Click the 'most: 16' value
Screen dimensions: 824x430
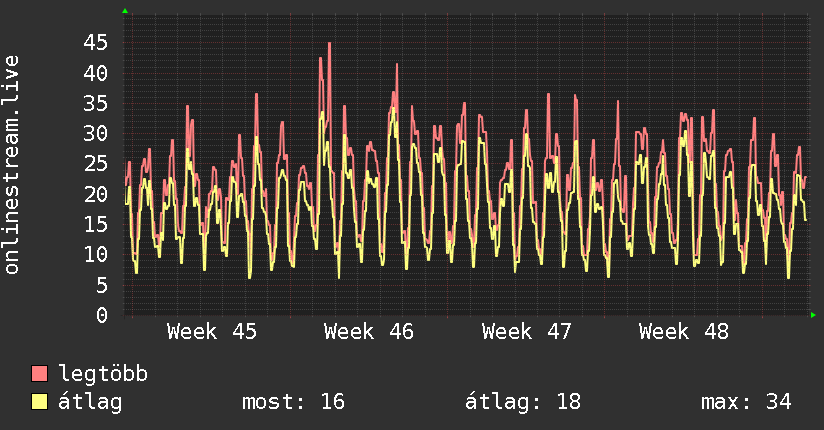(x=293, y=402)
